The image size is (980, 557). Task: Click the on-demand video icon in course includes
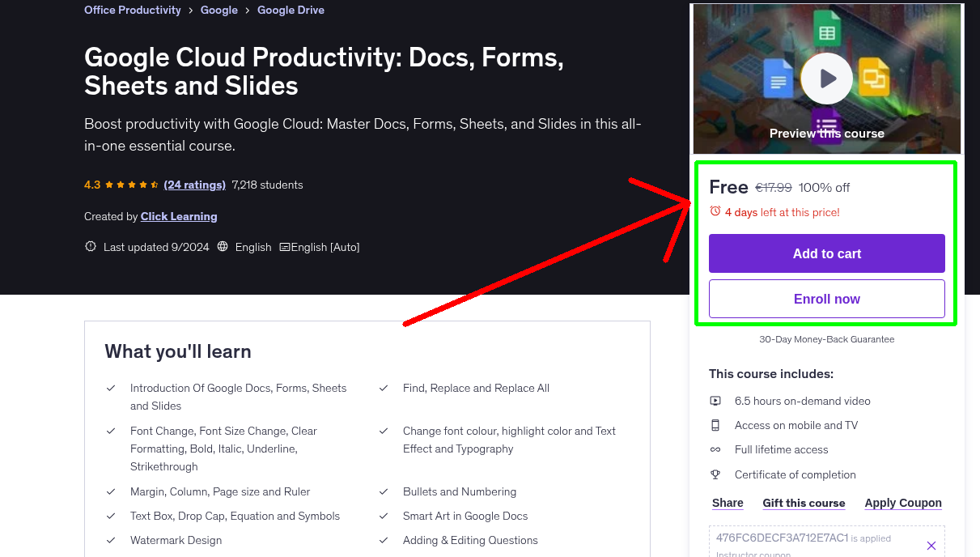(716, 401)
